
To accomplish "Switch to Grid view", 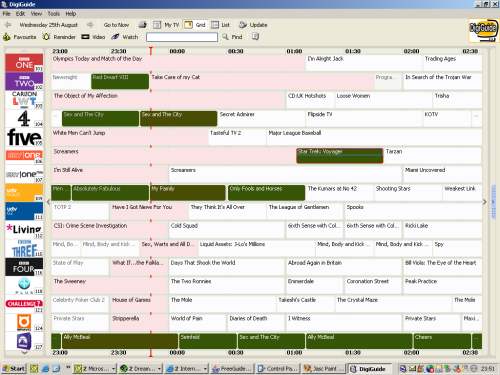I will tap(195, 25).
